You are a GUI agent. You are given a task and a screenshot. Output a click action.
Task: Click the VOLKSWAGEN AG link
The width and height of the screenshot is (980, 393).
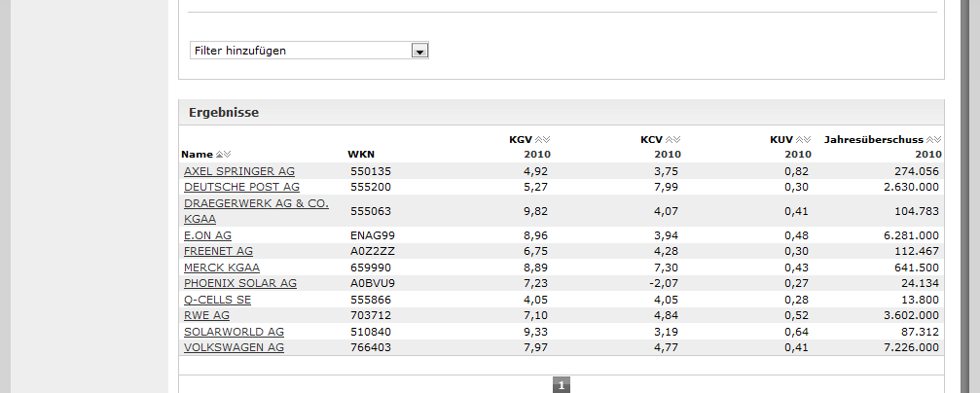click(x=234, y=347)
